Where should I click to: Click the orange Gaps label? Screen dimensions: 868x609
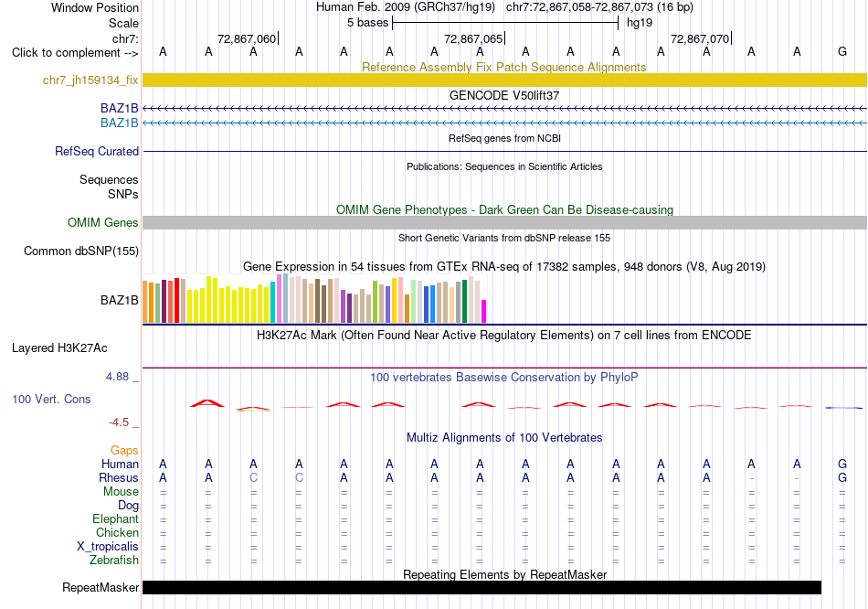click(x=124, y=451)
